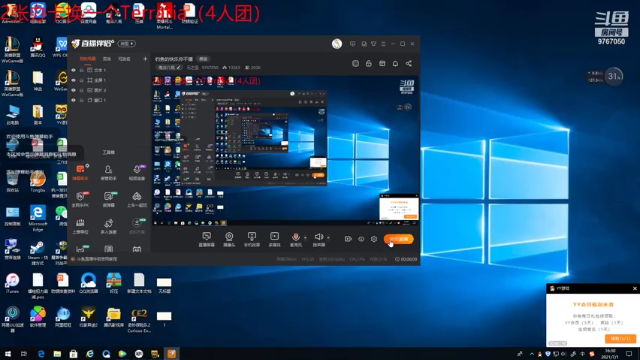Hide the 图片 2 source with its eye icon
The width and height of the screenshot is (640, 360).
tap(73, 90)
